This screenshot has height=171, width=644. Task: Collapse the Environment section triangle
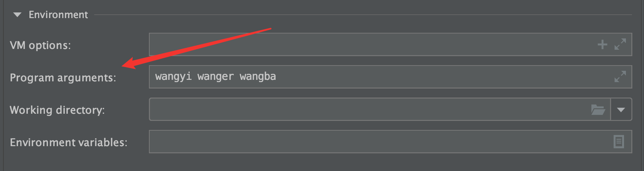click(17, 15)
